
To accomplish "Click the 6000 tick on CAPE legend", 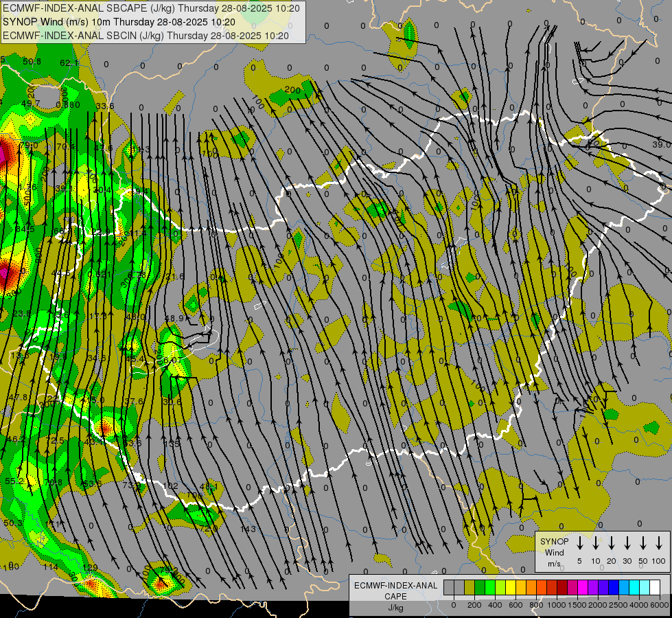I will coord(660,605).
